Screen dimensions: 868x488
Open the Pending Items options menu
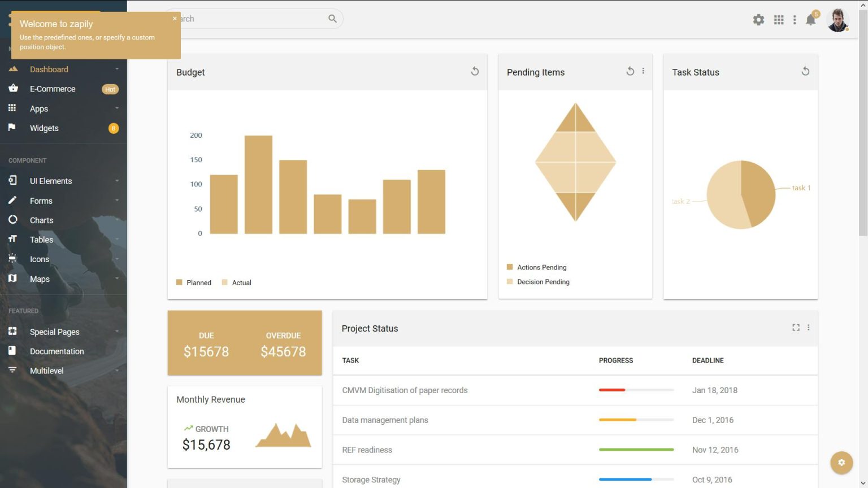tap(643, 71)
